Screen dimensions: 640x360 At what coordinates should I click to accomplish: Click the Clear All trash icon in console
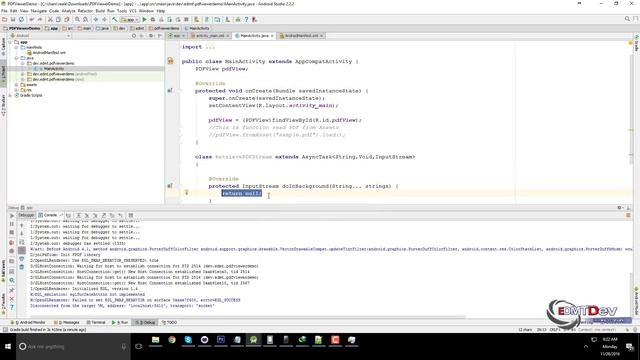pyautogui.click(x=22, y=267)
